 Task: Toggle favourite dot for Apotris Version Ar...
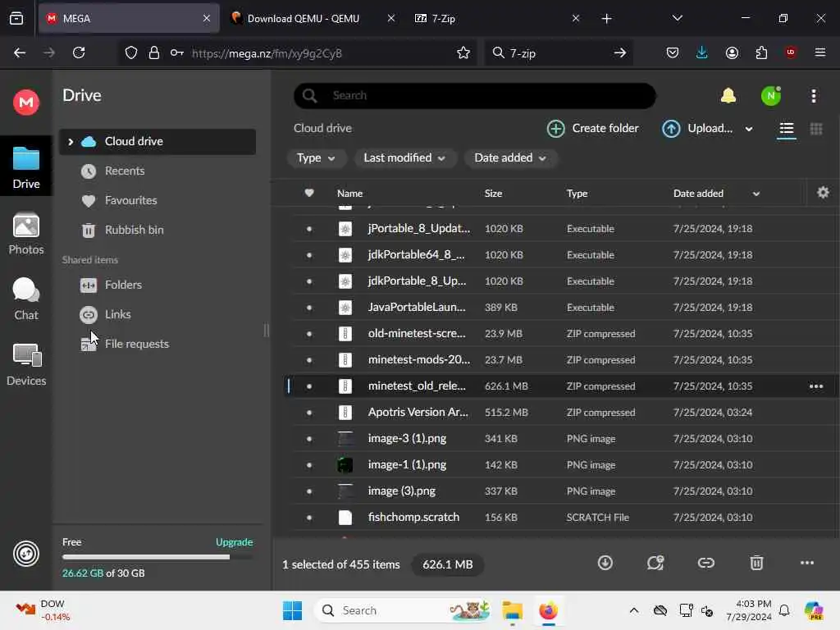[x=309, y=413]
